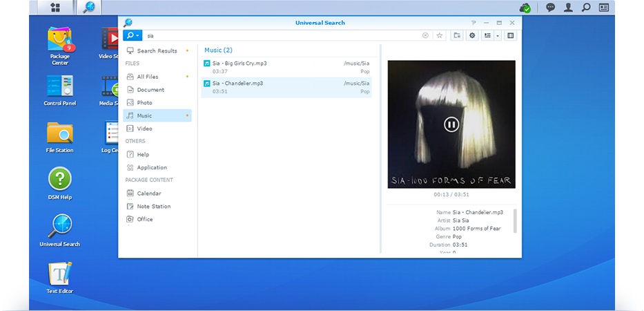Open Package Center desktop icon
This screenshot has height=311, width=644.
coord(60,46)
